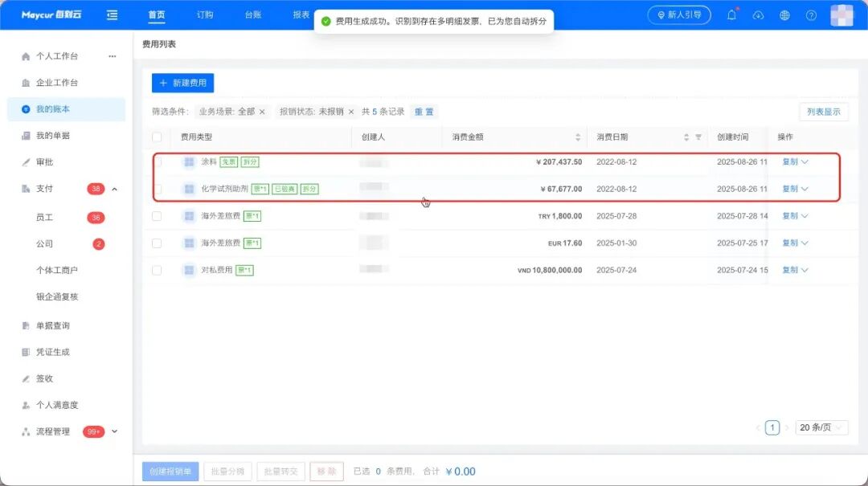Click the filter icon in 消费日期 column

698,137
